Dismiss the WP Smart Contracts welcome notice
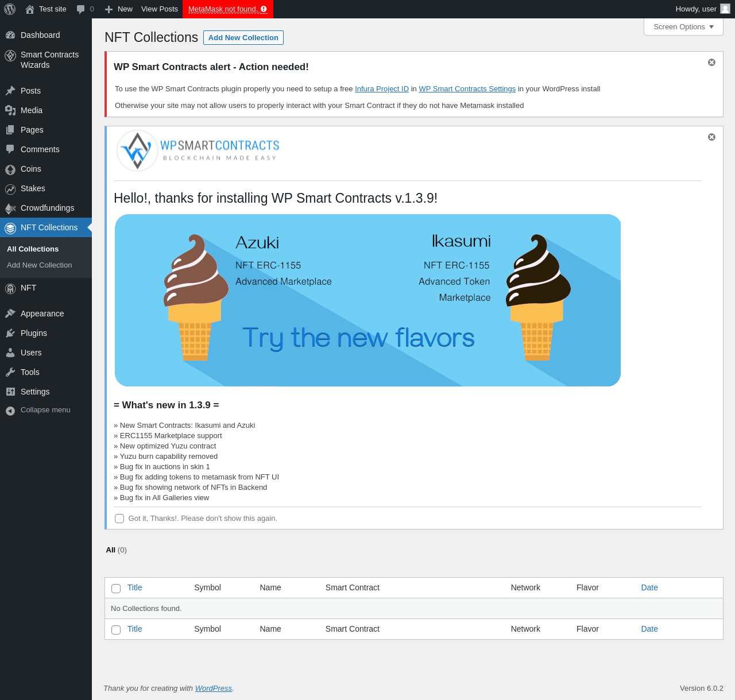 click(x=711, y=137)
